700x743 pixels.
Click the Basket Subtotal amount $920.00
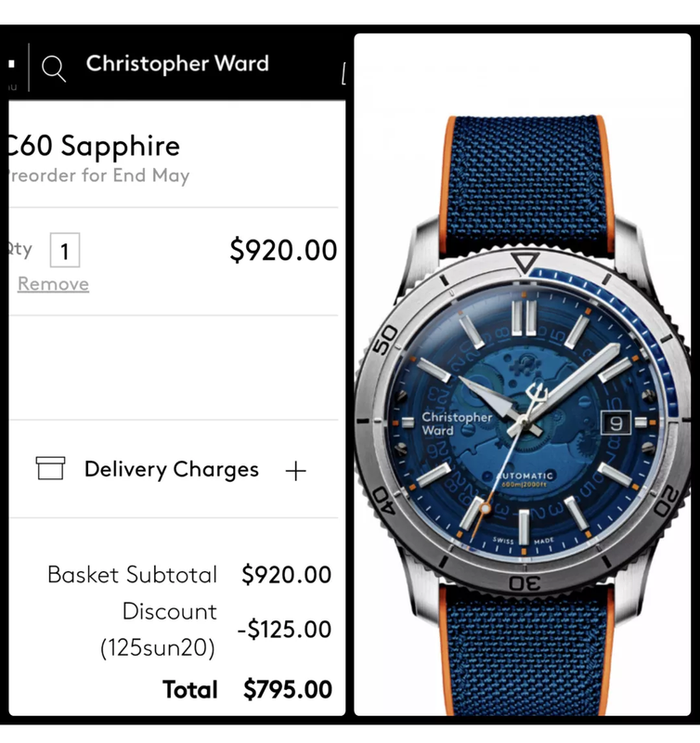coord(287,575)
